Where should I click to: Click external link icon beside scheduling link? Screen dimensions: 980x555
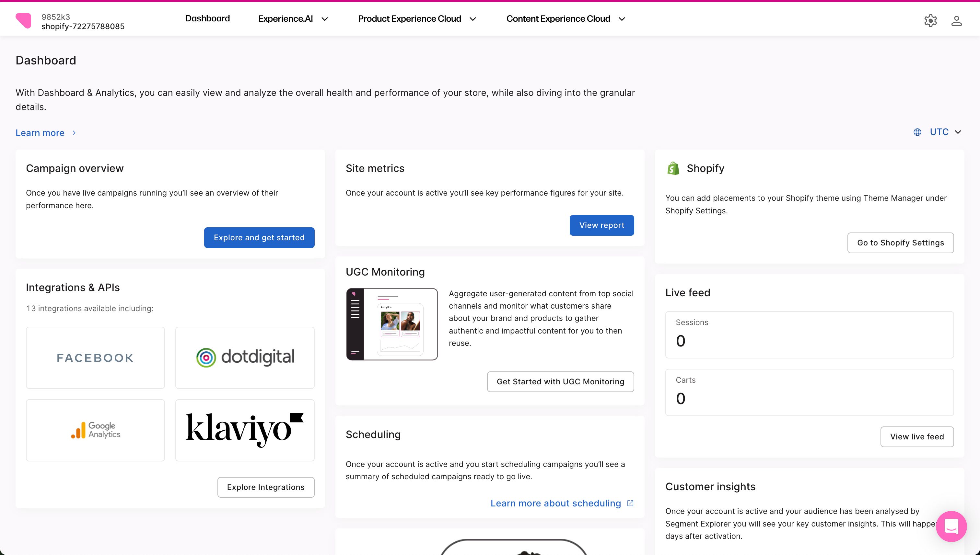(630, 503)
